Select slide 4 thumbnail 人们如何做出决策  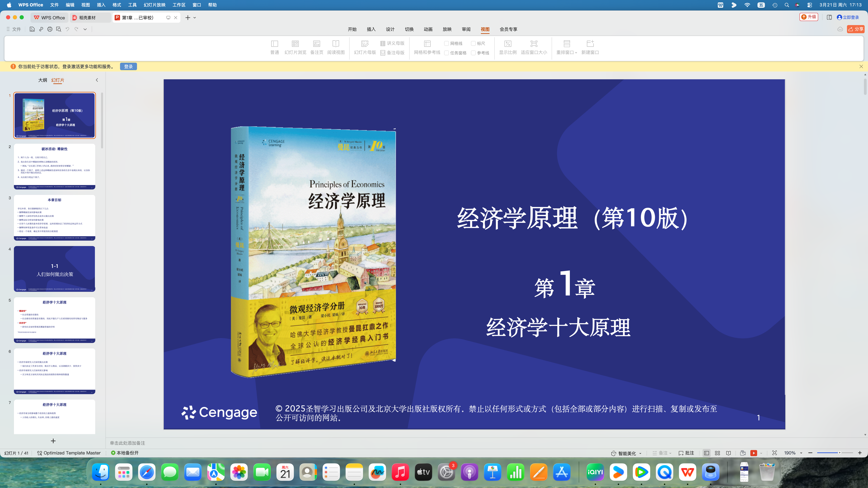(x=55, y=269)
